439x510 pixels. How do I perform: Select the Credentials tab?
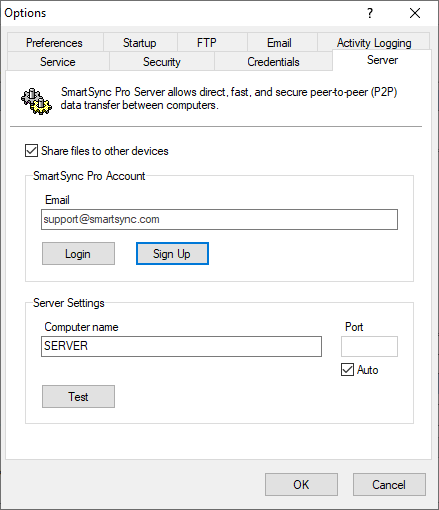273,62
